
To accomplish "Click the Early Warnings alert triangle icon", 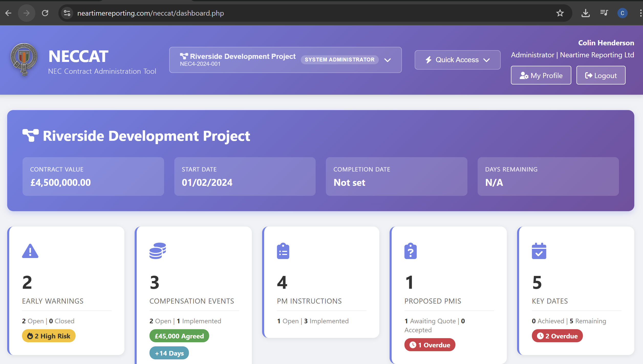I will (30, 251).
